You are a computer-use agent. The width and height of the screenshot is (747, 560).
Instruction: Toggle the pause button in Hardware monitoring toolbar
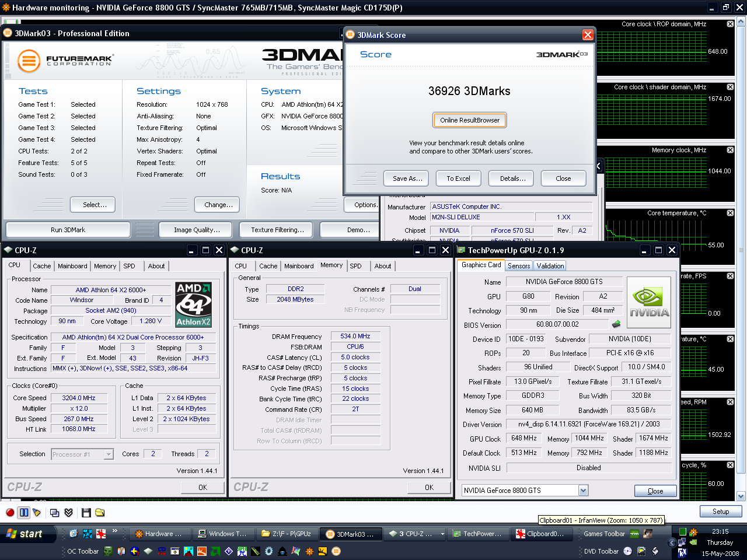point(23,512)
